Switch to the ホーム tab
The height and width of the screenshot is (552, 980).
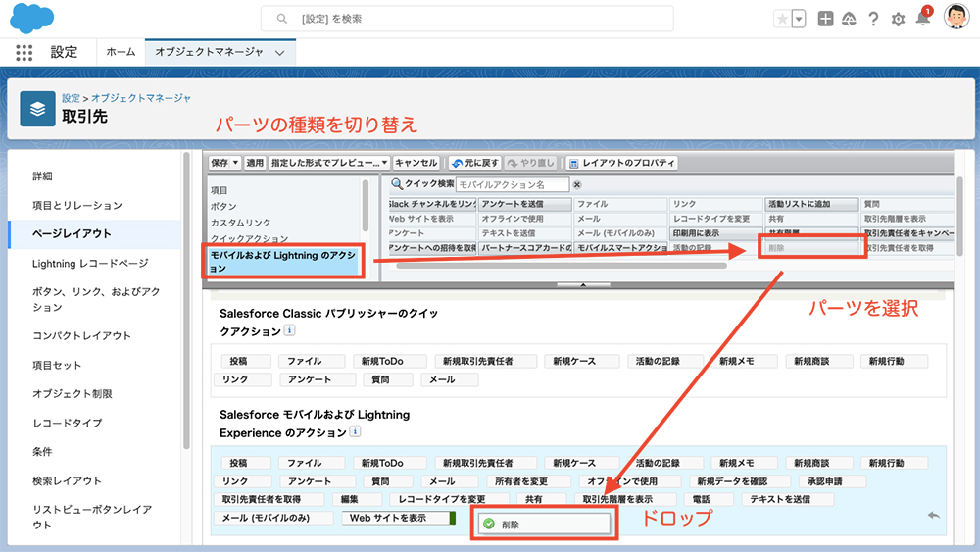pyautogui.click(x=121, y=52)
